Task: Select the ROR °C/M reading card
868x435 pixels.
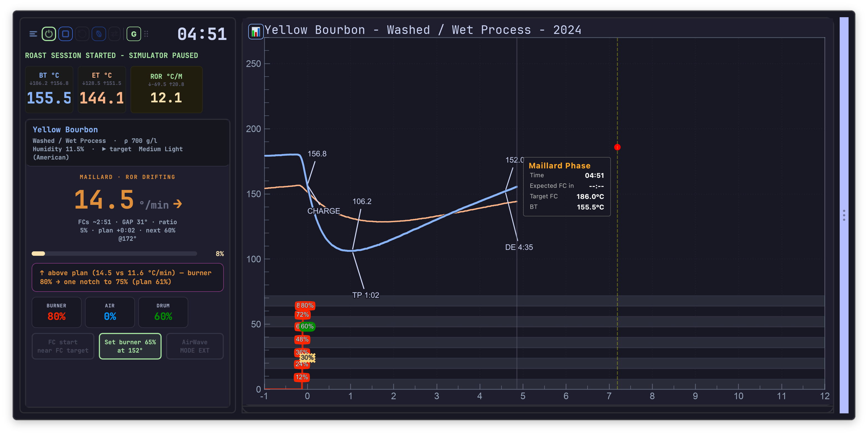Action: pos(166,89)
